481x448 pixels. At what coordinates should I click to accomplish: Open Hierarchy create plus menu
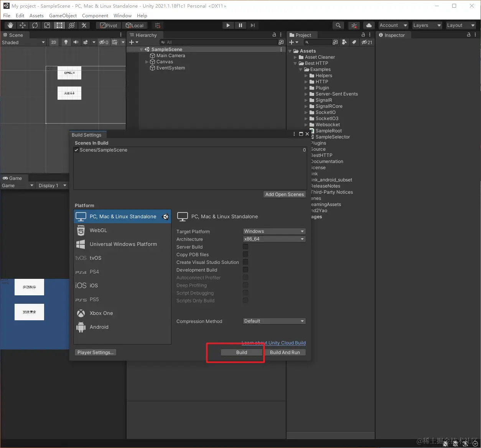click(x=133, y=42)
